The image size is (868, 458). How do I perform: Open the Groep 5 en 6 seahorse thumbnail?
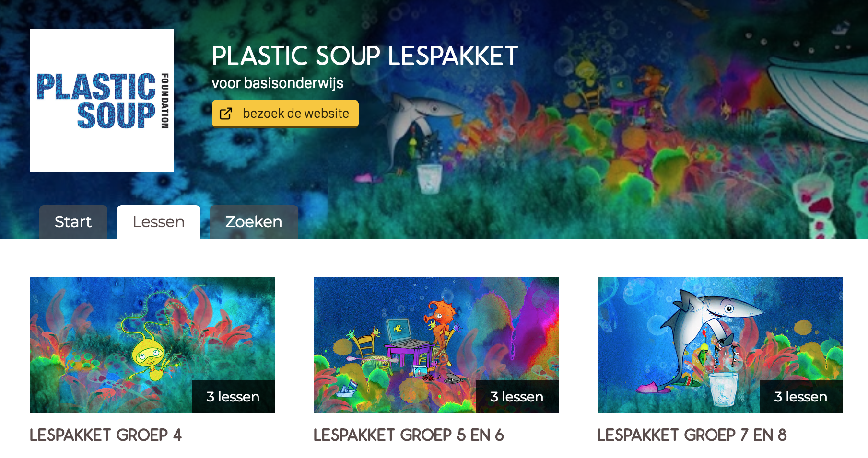[436, 345]
